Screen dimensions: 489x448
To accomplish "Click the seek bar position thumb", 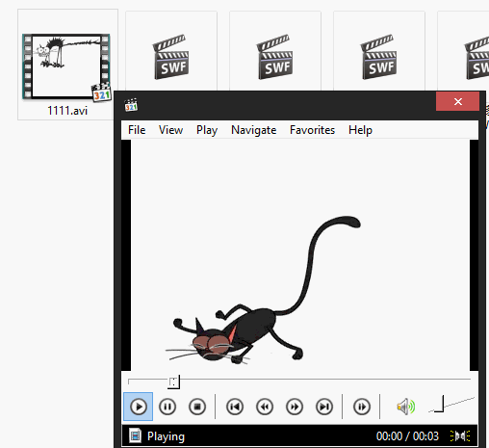I will coord(173,382).
